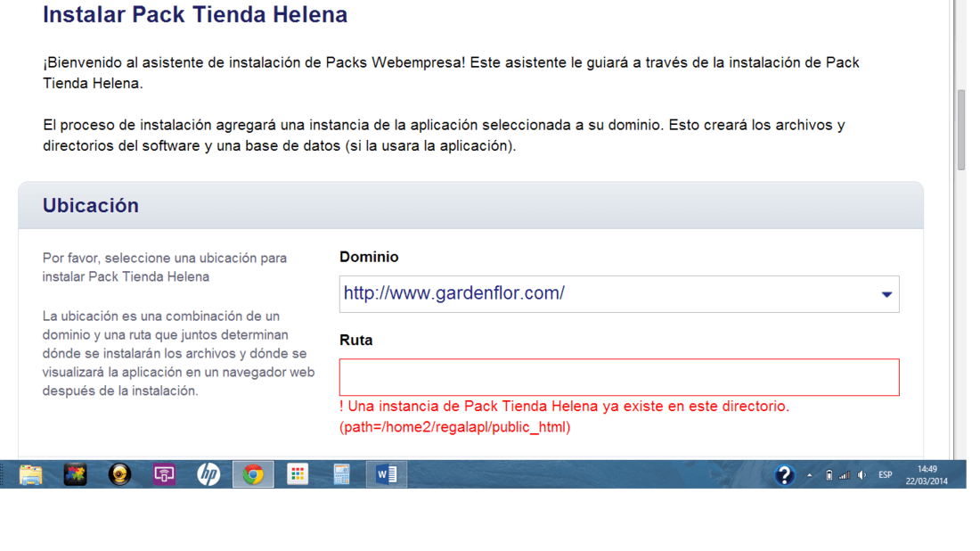This screenshot has width=980, height=551.
Task: Check the battery status tray icon
Action: click(x=829, y=475)
